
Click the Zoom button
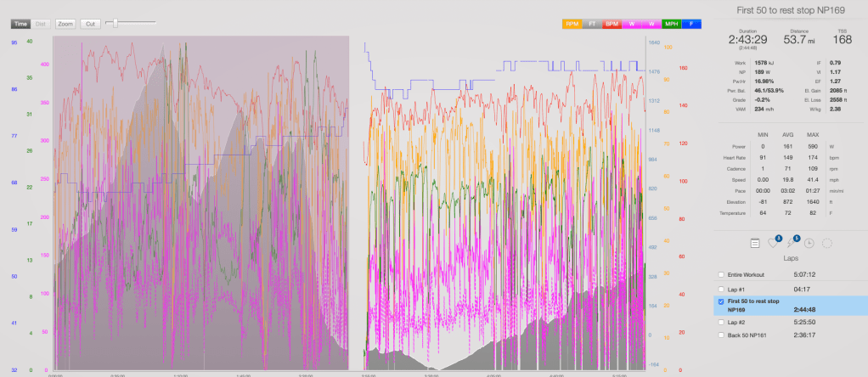[65, 24]
